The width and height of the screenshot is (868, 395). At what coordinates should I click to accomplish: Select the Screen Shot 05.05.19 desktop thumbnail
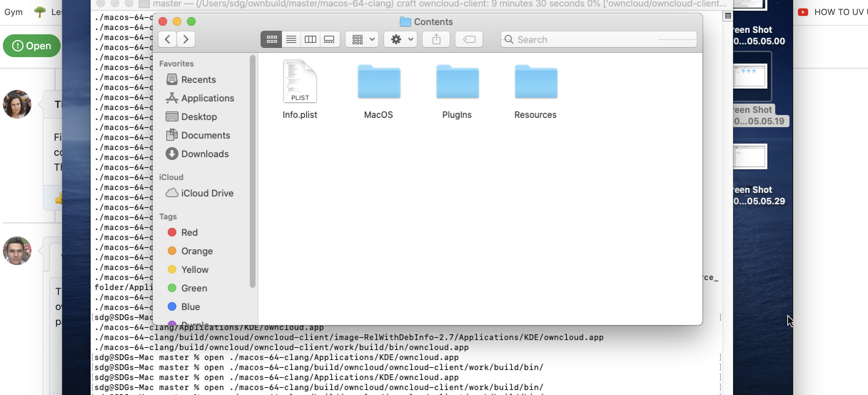750,76
